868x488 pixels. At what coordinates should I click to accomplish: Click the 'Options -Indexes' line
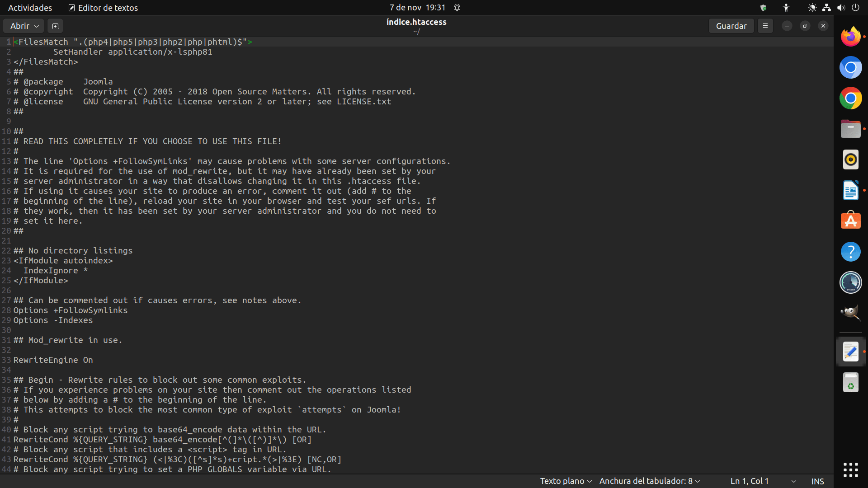coord(53,320)
